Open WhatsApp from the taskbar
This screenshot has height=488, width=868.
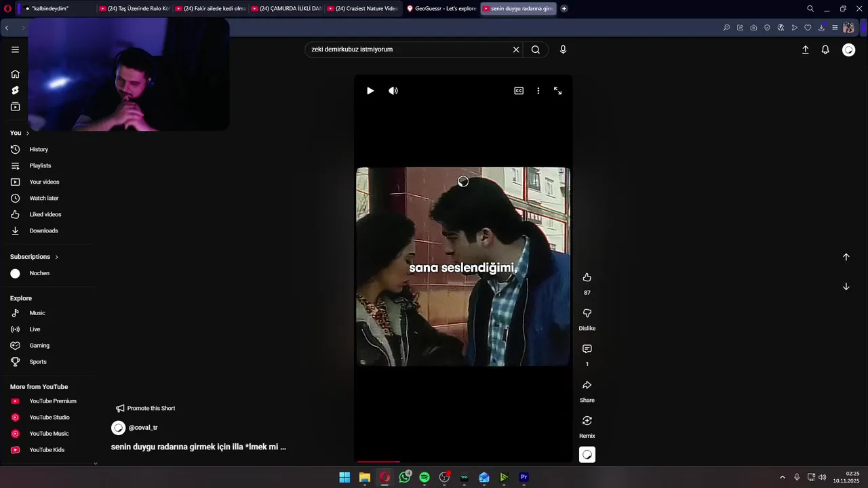[x=405, y=477]
